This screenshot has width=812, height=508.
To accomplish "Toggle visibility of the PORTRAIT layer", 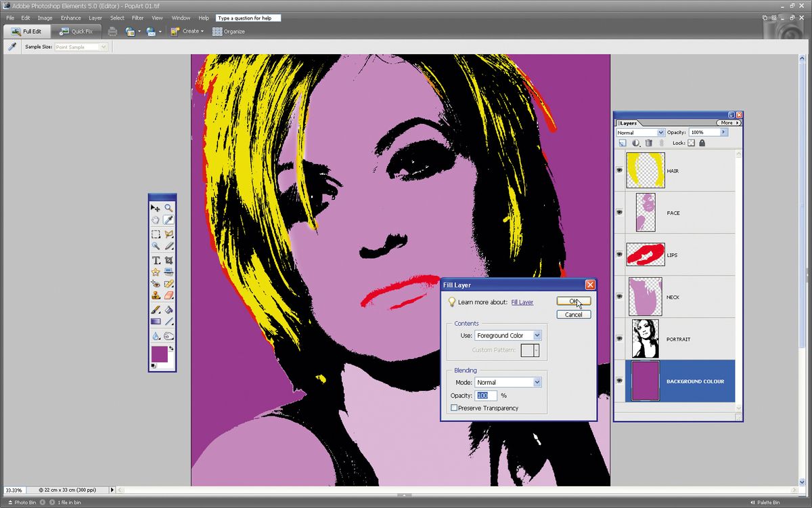I will tap(619, 338).
